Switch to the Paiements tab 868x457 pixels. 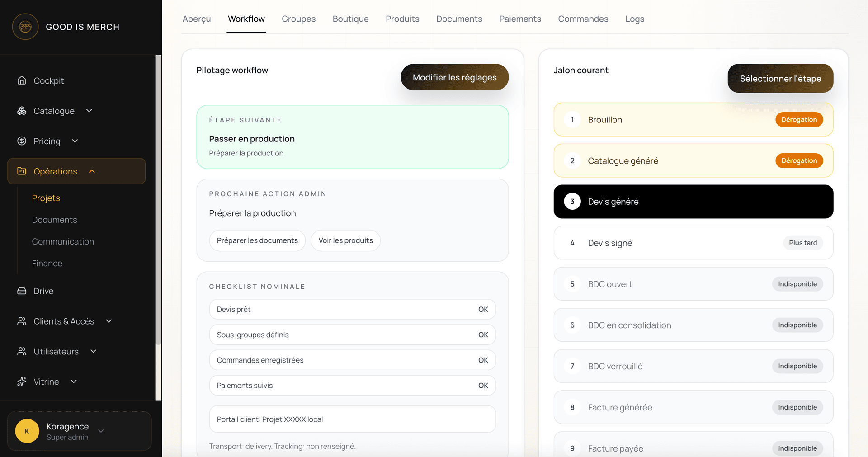point(520,19)
